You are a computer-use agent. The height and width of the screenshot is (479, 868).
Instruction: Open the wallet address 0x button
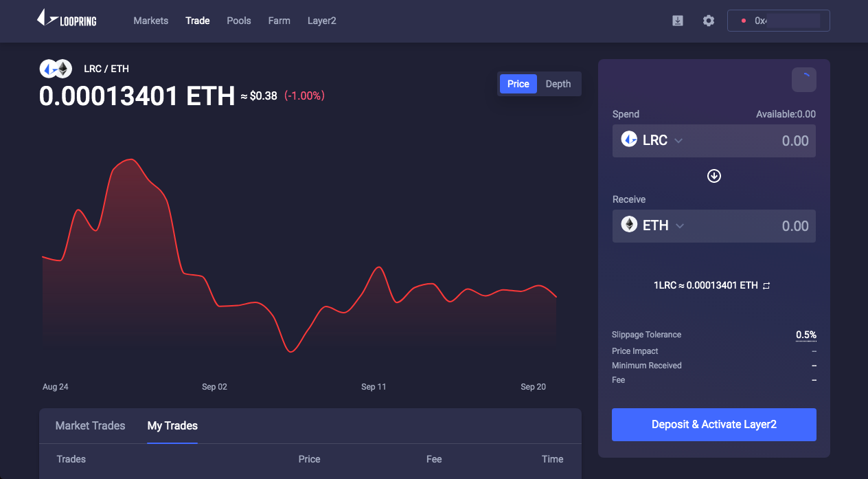(x=779, y=21)
